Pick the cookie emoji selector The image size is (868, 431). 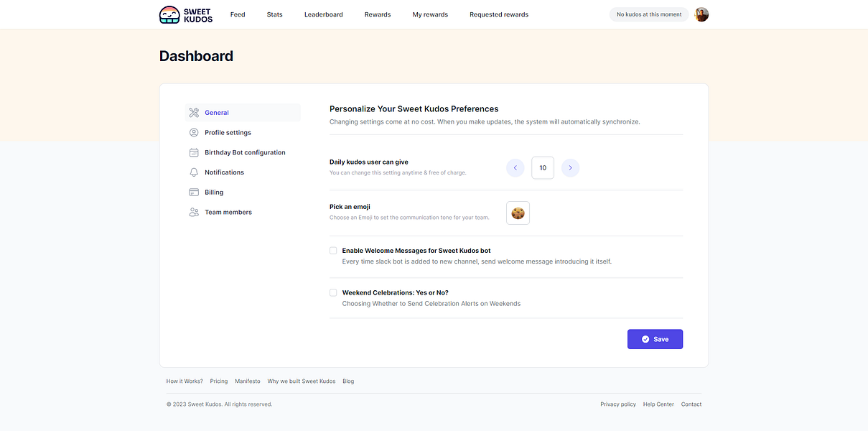[518, 213]
